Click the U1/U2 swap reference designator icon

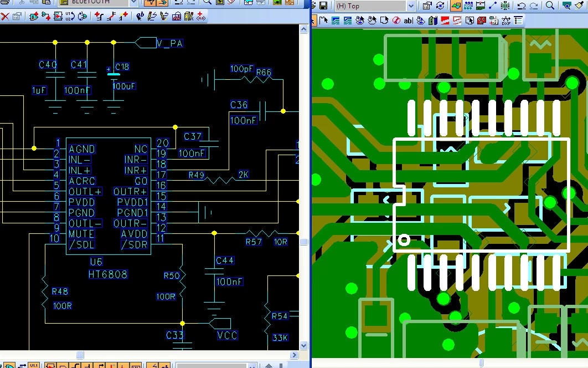[x=70, y=17]
